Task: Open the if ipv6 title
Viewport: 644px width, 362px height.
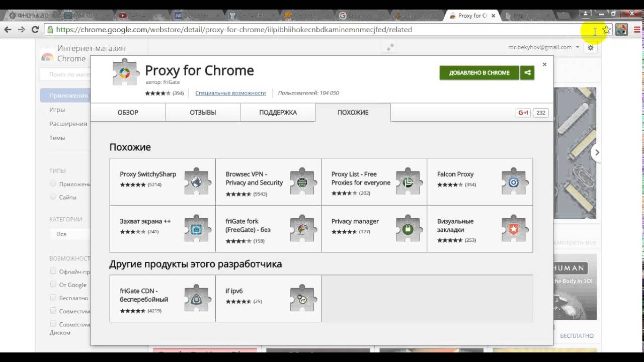Action: tap(234, 291)
